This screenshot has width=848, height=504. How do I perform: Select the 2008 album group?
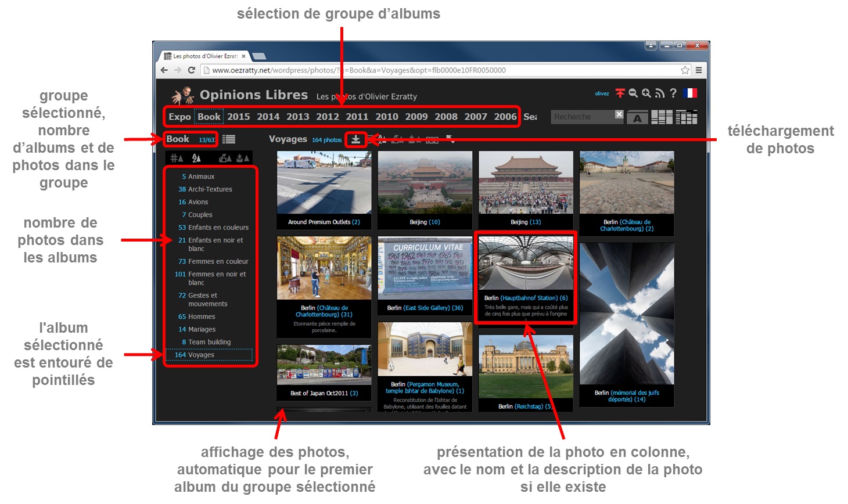pyautogui.click(x=446, y=117)
